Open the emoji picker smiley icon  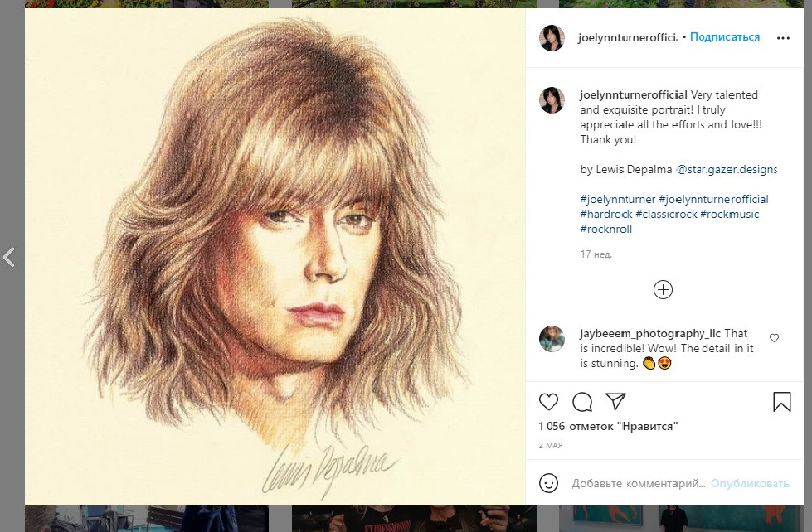point(548,483)
